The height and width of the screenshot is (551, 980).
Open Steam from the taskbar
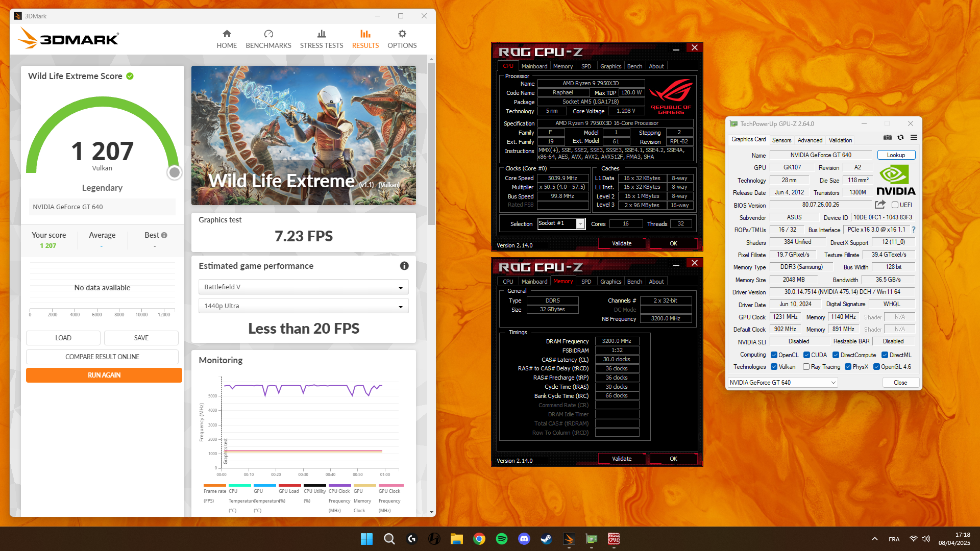click(546, 539)
